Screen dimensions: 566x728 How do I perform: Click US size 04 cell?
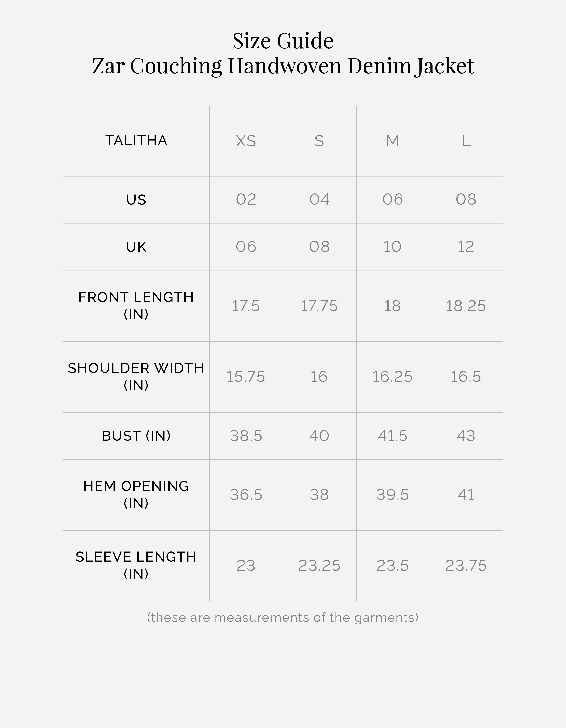(319, 199)
